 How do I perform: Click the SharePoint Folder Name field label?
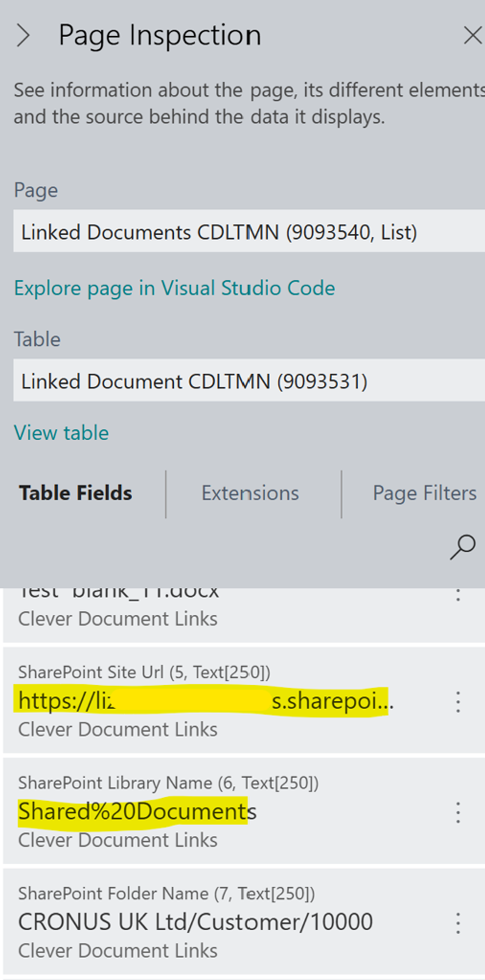(x=166, y=894)
